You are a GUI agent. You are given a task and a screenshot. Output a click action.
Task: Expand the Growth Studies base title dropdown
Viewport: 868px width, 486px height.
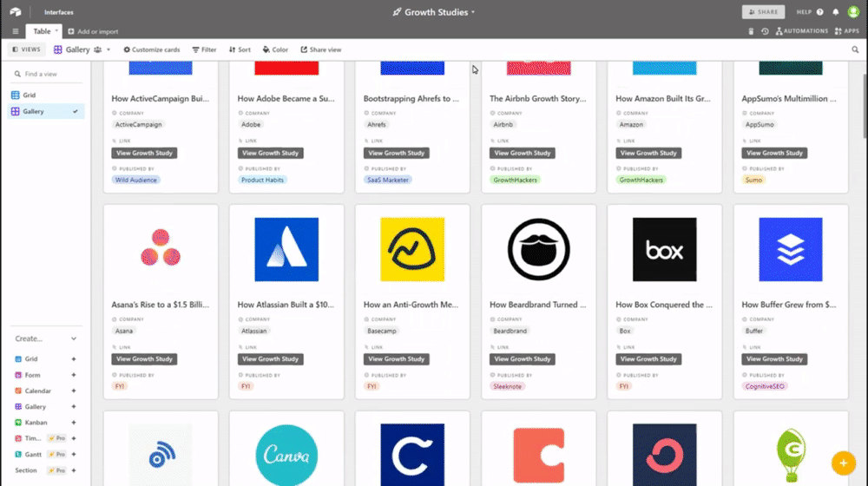click(473, 12)
